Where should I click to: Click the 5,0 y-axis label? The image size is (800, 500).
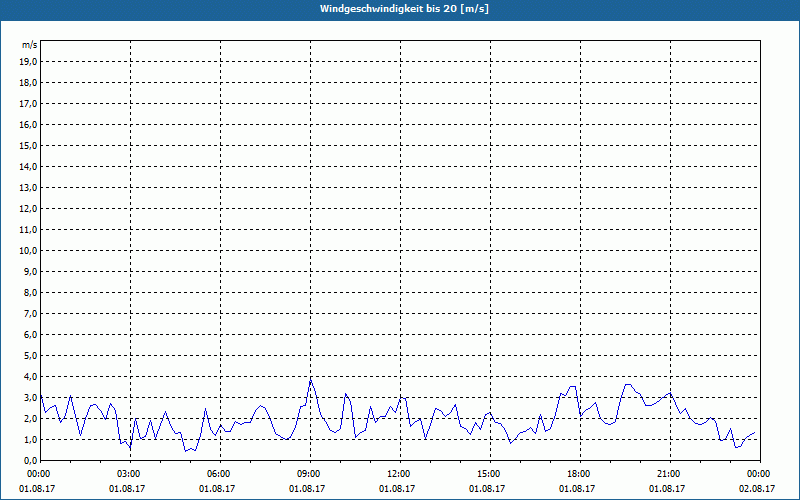tap(31, 356)
